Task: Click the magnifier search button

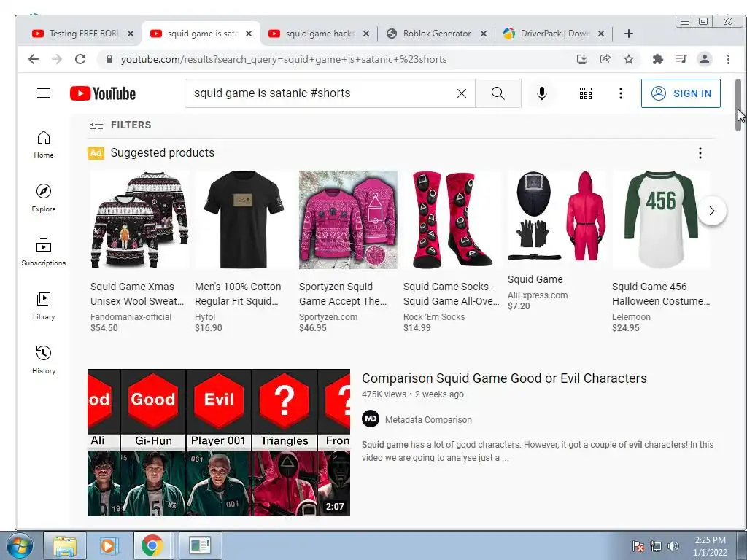Action: [498, 93]
